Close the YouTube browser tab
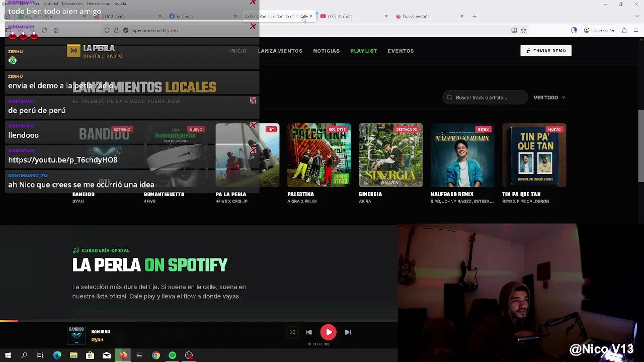 [x=386, y=16]
